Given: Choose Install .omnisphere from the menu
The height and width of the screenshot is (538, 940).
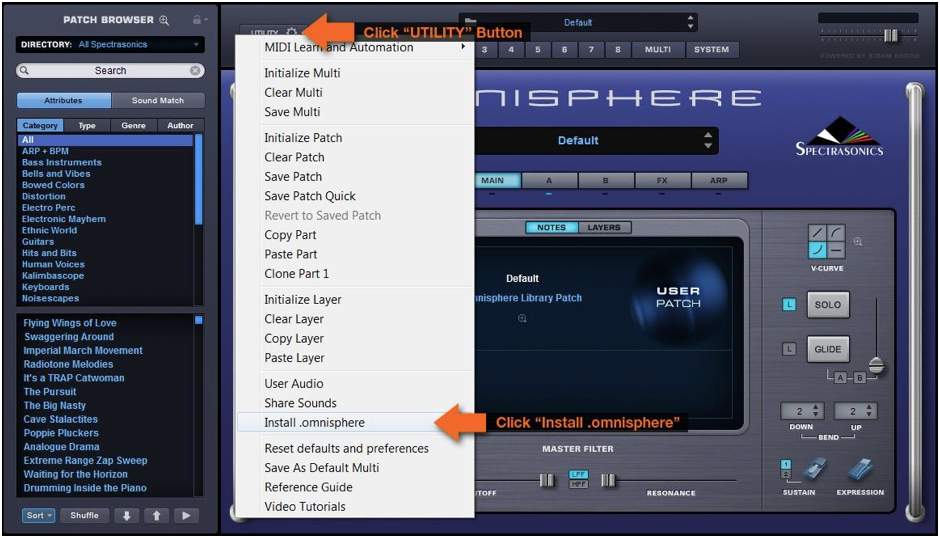Looking at the screenshot, I should click(355, 422).
